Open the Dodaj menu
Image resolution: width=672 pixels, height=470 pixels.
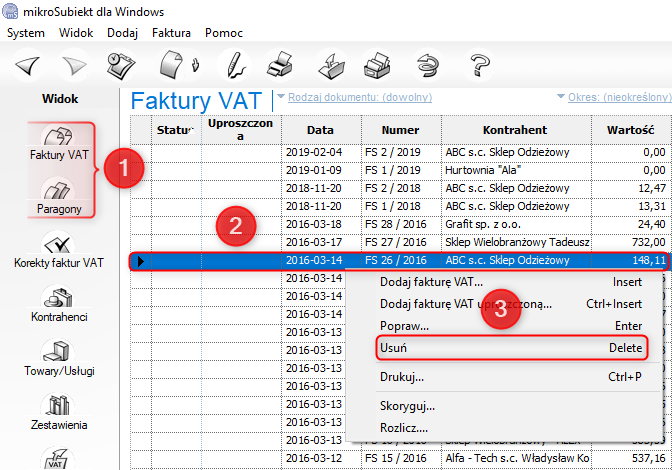pyautogui.click(x=123, y=33)
